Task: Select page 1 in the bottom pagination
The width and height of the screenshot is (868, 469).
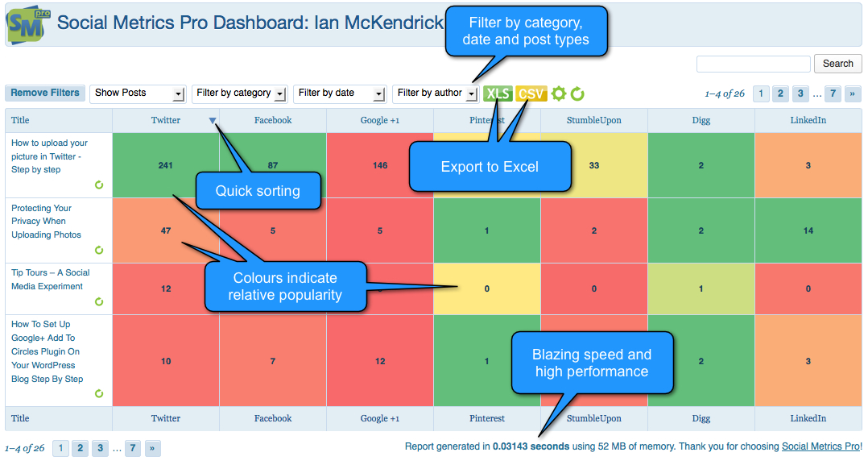Action: tap(61, 448)
